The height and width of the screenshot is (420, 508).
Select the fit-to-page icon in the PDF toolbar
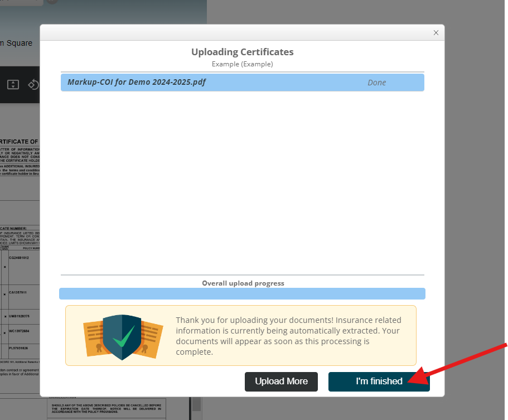(x=13, y=84)
